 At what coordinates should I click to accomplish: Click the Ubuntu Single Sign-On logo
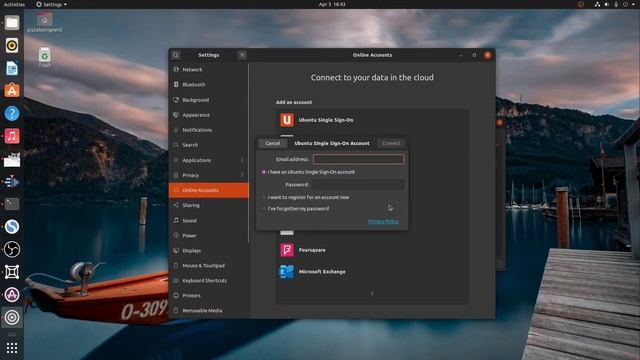tap(287, 120)
